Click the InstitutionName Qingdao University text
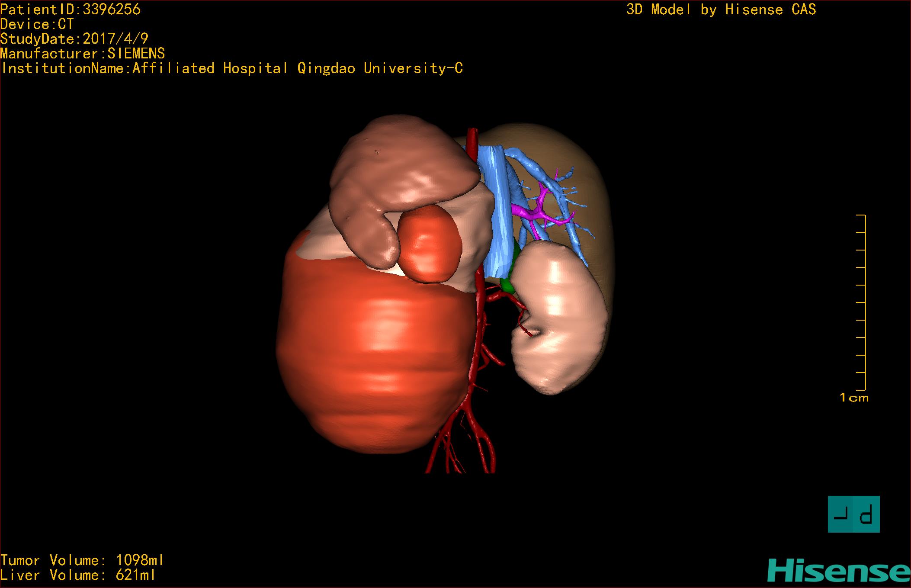 232,68
